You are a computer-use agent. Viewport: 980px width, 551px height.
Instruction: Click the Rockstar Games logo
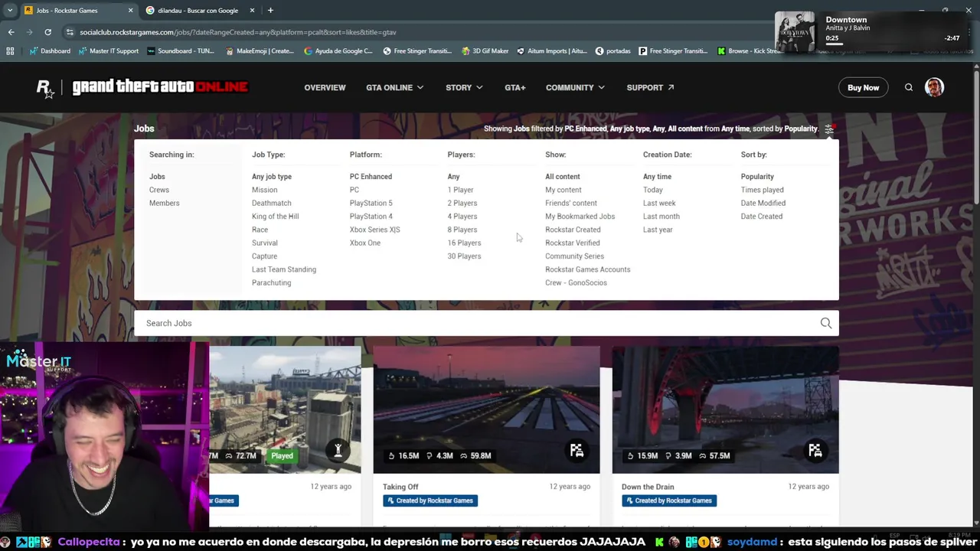point(46,88)
